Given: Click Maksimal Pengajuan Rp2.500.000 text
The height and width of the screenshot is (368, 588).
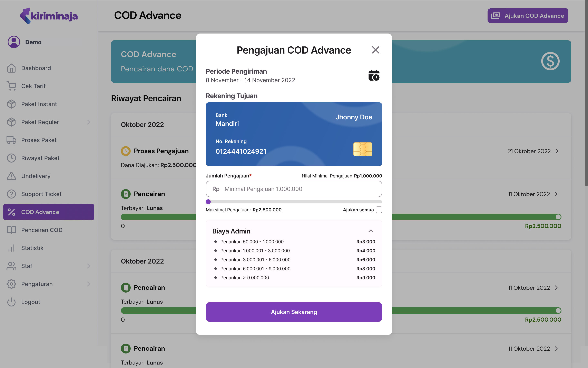Looking at the screenshot, I should tap(243, 210).
